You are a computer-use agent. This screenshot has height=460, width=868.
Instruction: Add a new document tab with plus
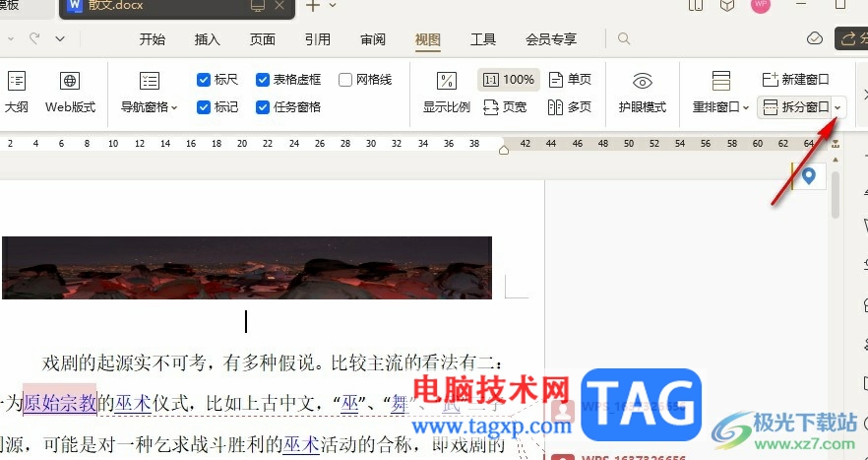[x=313, y=6]
